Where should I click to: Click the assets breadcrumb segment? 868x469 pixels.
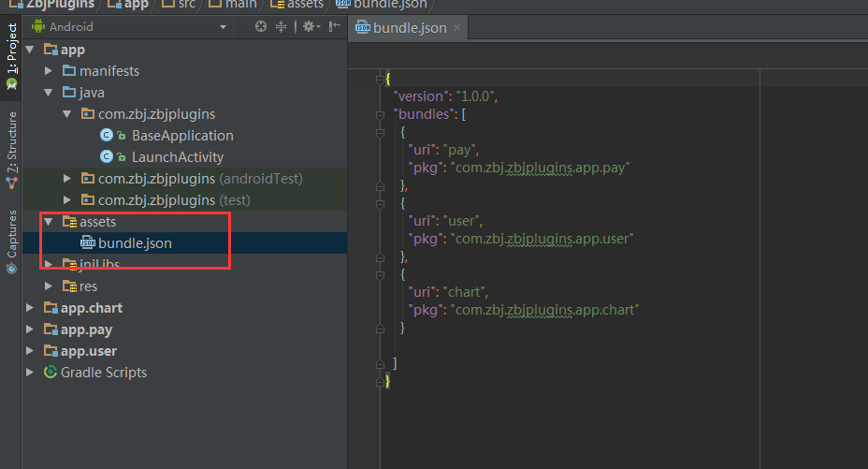click(x=305, y=5)
